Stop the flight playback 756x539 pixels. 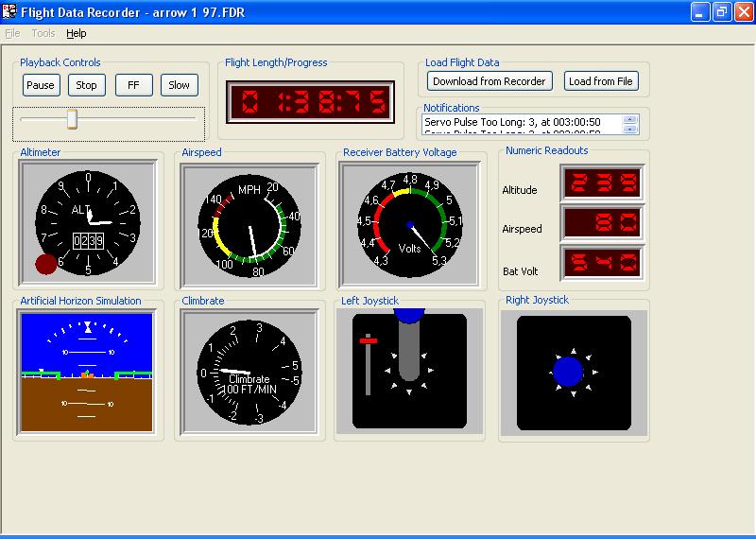point(87,85)
